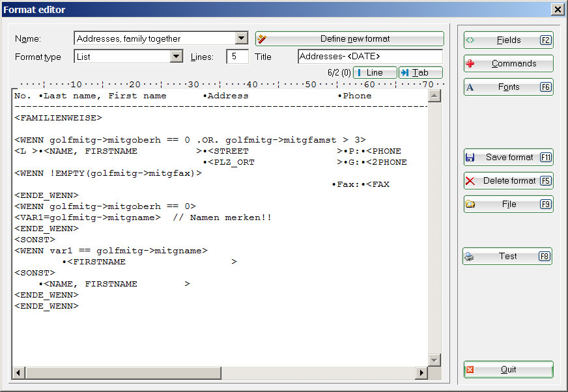Expand the Format type dropdown
Viewport: 568px width, 392px height.
(176, 57)
